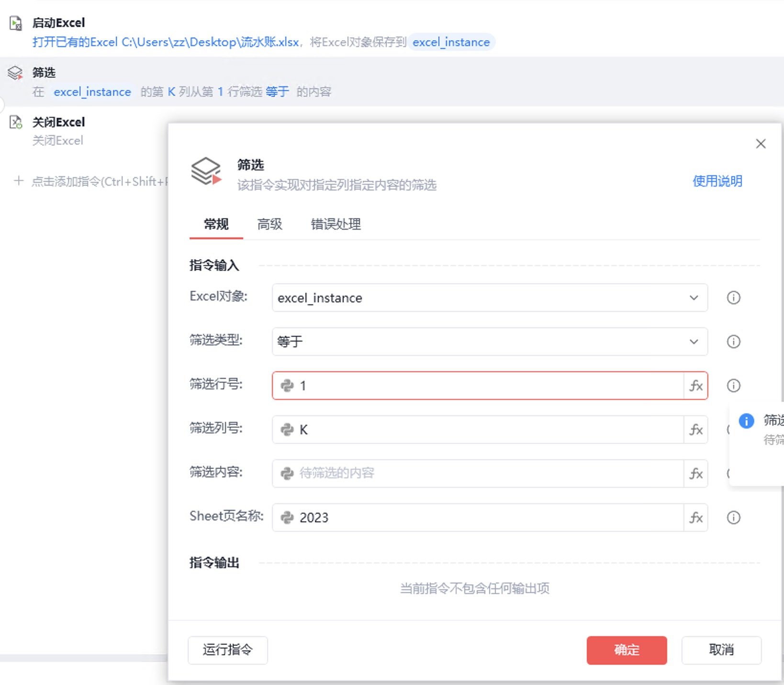The image size is (784, 685).
Task: Click the 等于 link in the 筛选 step
Action: (277, 92)
